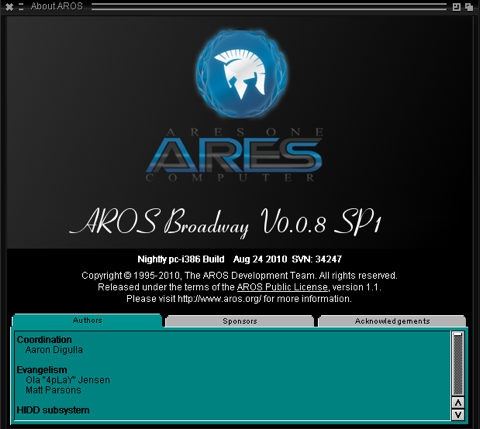Click the AROS Broadway V0.0.8 SP1 title
Viewport: 480px width, 429px height.
coord(225,222)
